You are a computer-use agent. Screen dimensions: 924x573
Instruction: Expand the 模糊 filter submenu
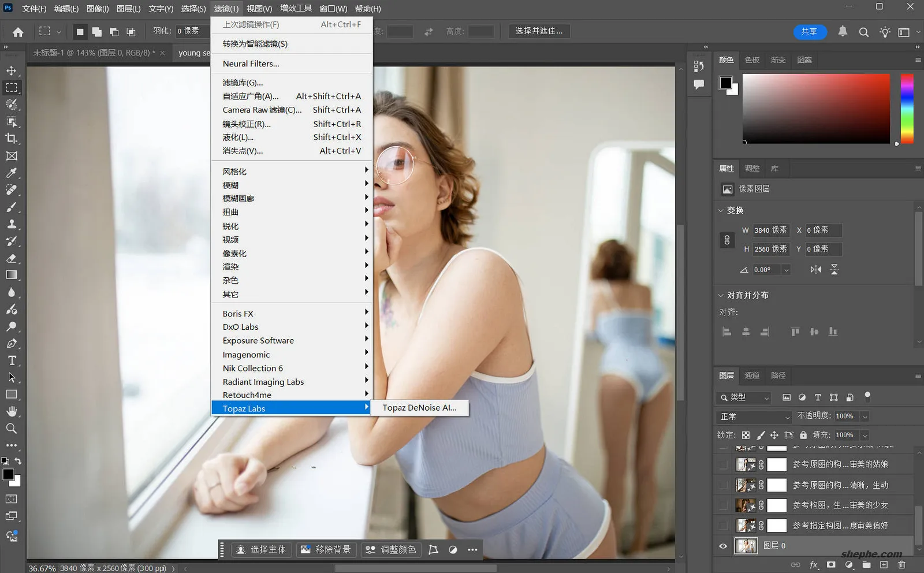point(292,185)
